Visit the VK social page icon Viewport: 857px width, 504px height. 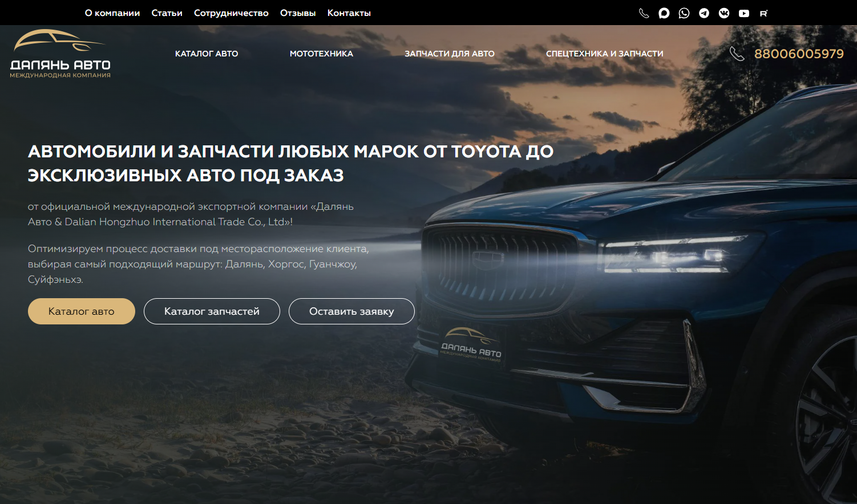723,13
